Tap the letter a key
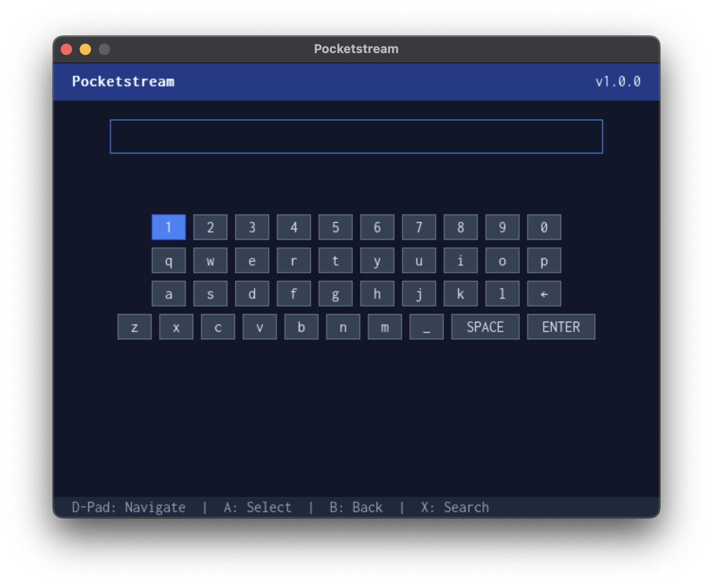 click(x=168, y=294)
